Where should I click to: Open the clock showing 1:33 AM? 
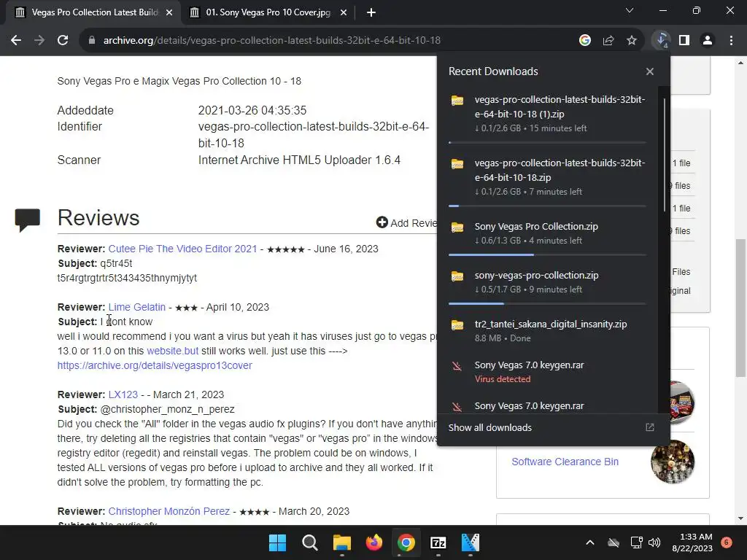692,542
